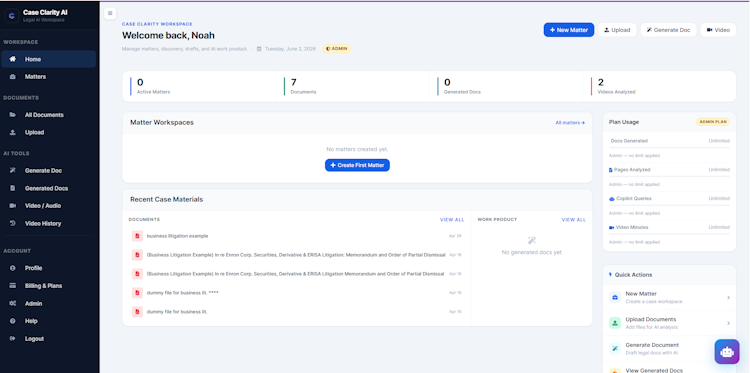Open the 'business litigation example' document
This screenshot has height=373, width=750.
(x=297, y=236)
